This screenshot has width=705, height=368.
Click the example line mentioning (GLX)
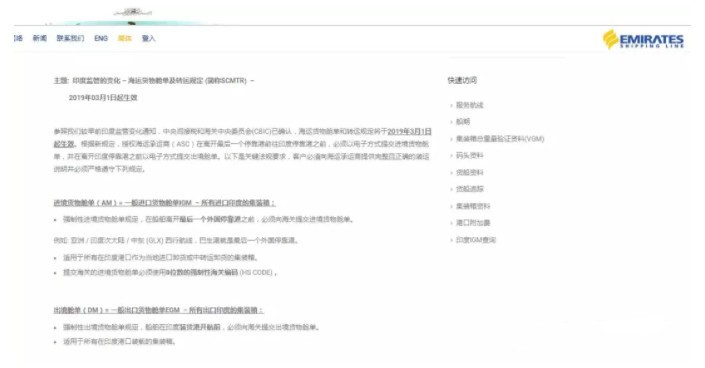(x=176, y=240)
